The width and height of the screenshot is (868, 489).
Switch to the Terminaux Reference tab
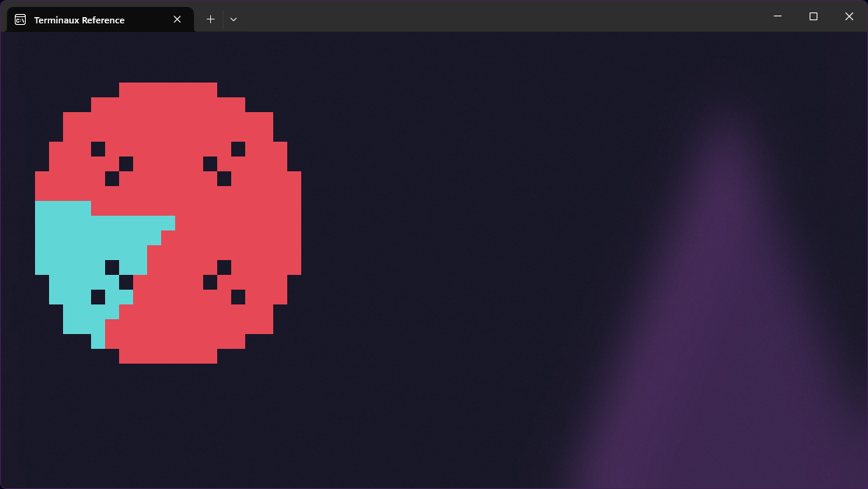tap(86, 19)
